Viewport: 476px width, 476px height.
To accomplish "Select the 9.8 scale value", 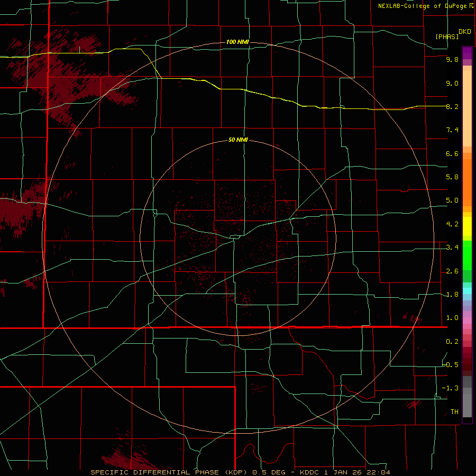I will click(452, 59).
